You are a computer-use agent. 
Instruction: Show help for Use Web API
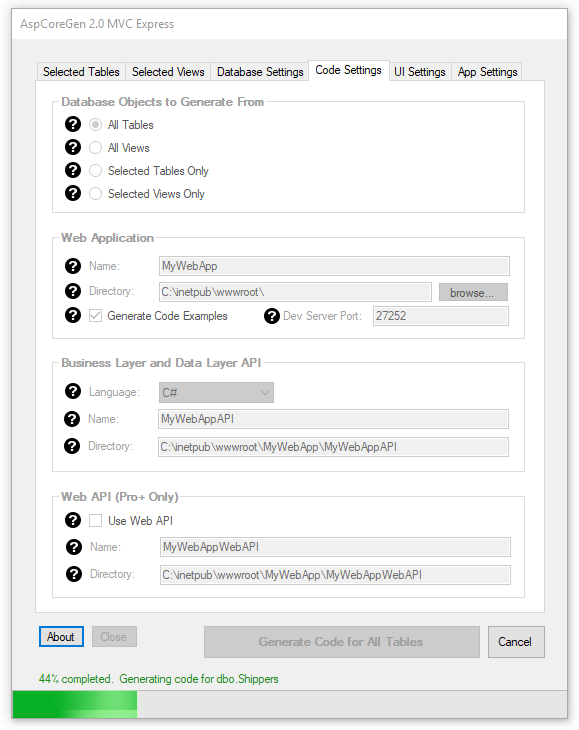pyautogui.click(x=73, y=520)
